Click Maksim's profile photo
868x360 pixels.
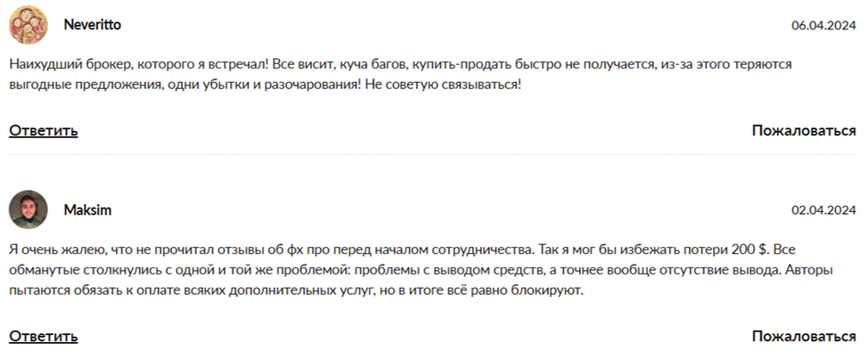click(x=28, y=210)
